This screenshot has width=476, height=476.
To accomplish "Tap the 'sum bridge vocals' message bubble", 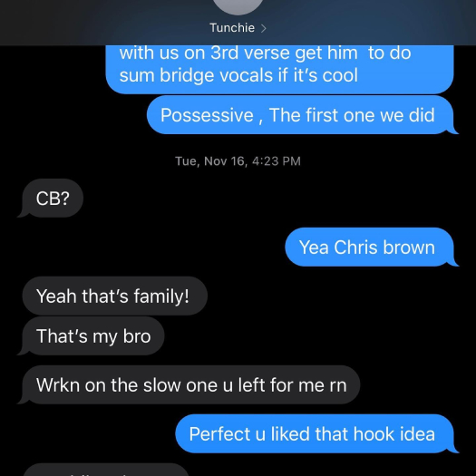I will 279,69.
